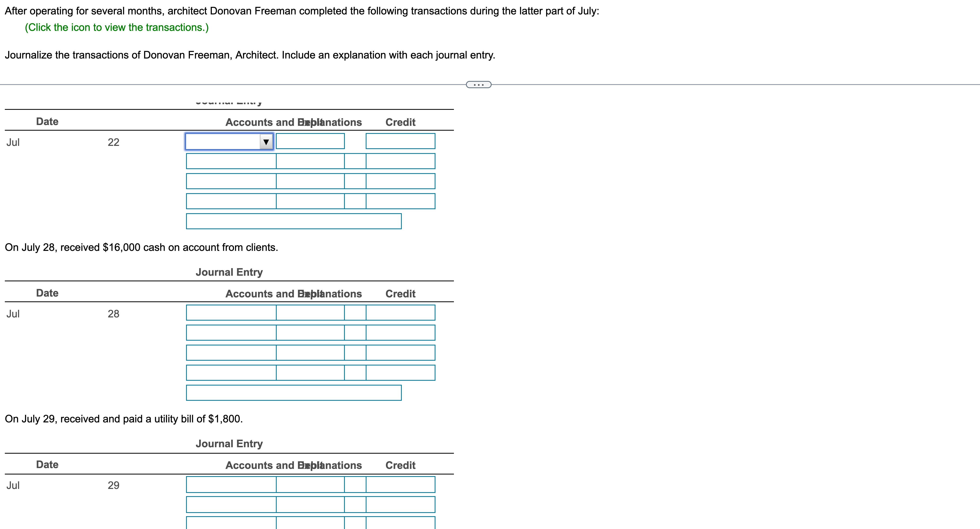
Task: Select the credit field in July 28 third row
Action: (400, 352)
